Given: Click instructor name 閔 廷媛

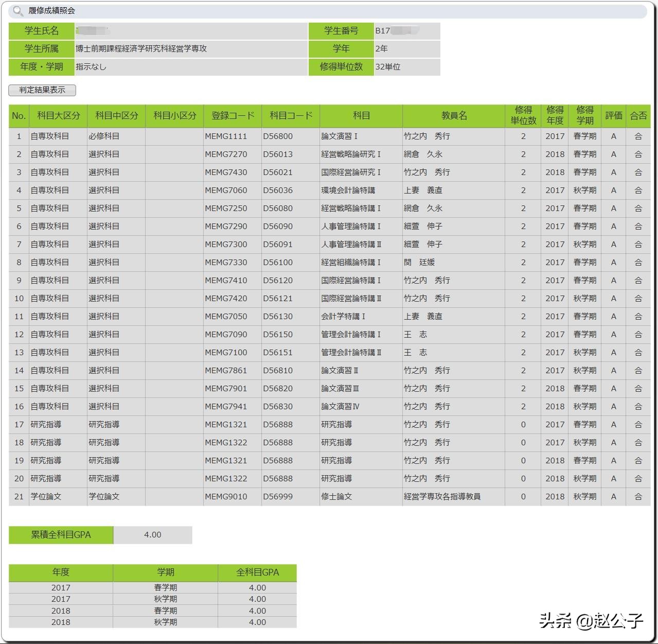Looking at the screenshot, I should [419, 263].
